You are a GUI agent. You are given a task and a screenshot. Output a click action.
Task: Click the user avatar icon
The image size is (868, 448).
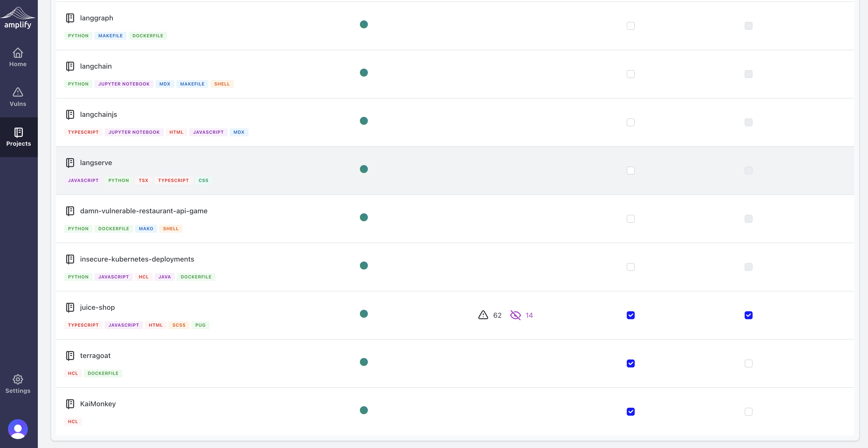[x=18, y=429]
